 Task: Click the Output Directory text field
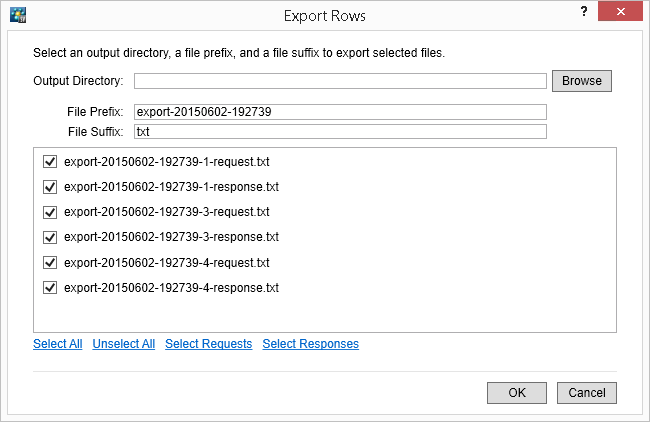[340, 81]
